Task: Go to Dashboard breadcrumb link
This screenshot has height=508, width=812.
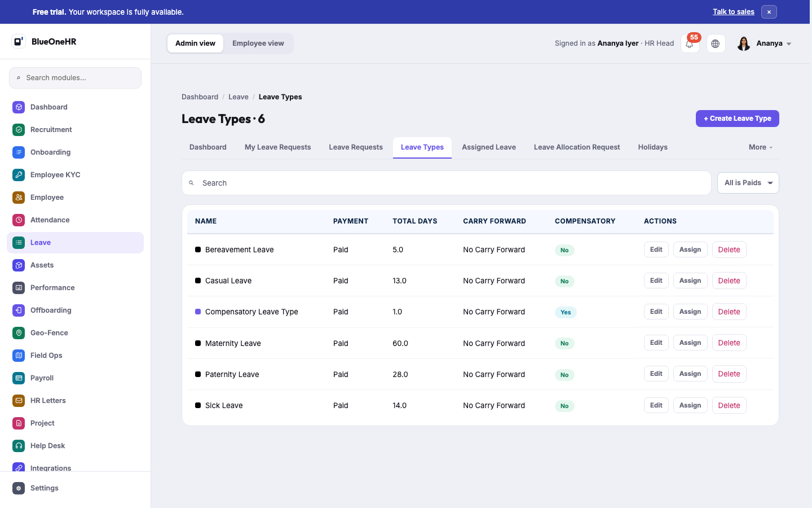Action: [200, 97]
